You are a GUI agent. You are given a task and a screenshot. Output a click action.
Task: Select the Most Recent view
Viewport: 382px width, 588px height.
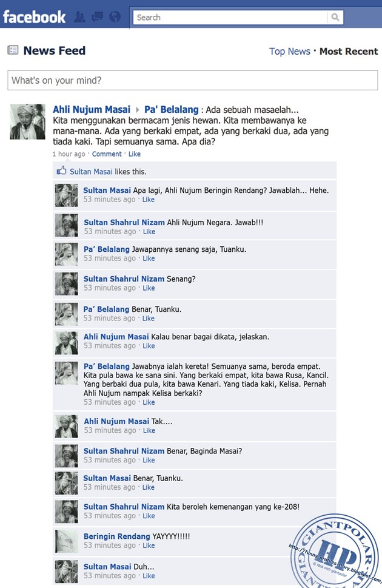click(x=349, y=52)
